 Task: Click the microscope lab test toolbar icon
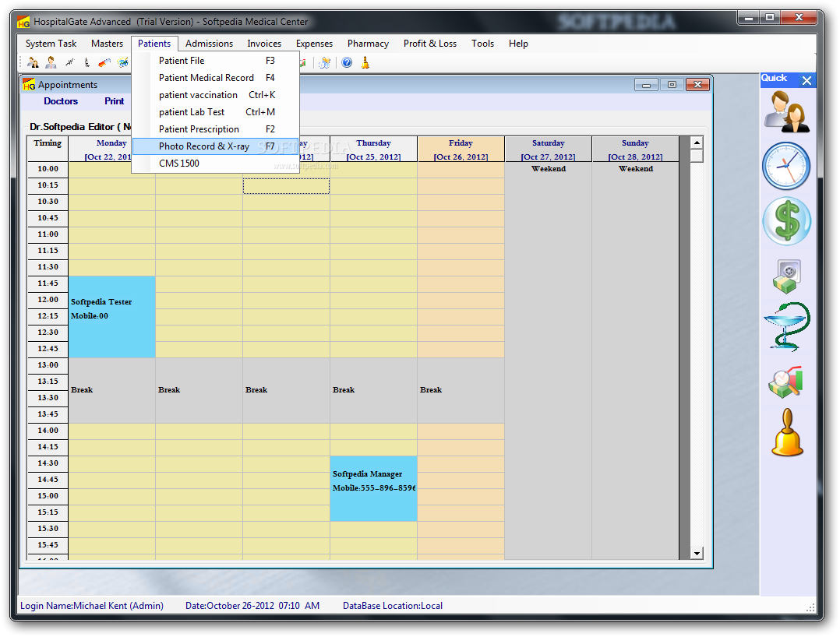pos(86,62)
